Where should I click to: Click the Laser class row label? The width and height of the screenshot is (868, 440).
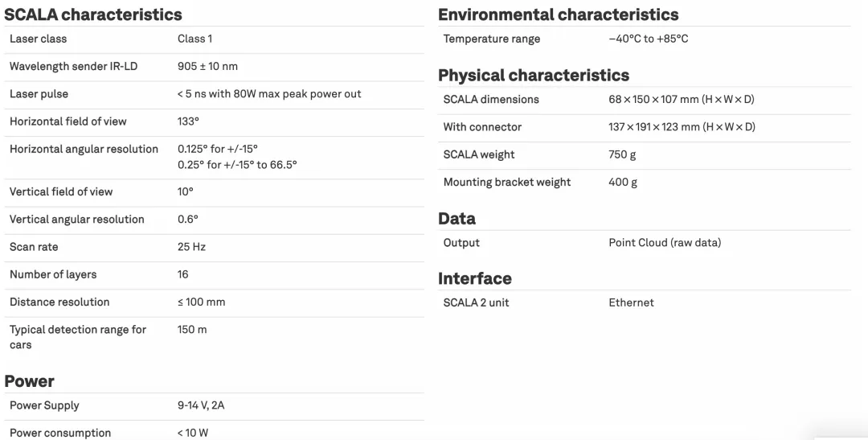39,39
